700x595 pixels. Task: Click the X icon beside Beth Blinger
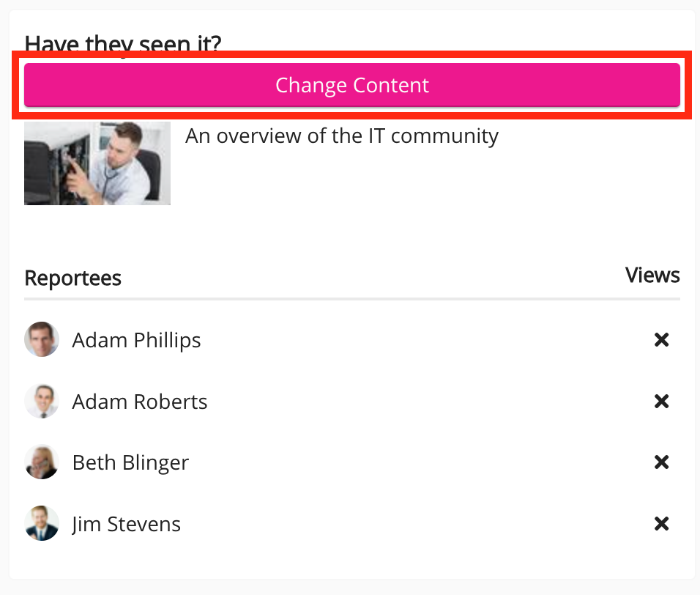(661, 462)
